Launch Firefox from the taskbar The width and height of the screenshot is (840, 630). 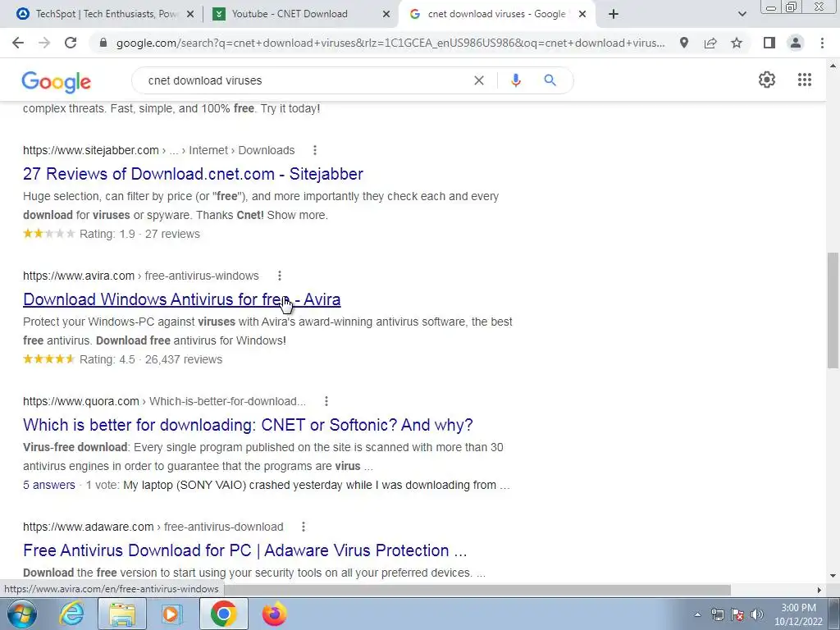274,614
